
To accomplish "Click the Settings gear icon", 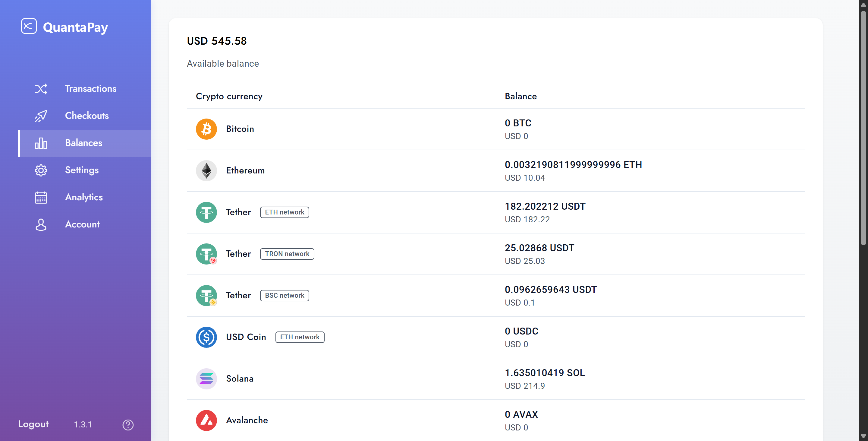I will click(x=41, y=170).
